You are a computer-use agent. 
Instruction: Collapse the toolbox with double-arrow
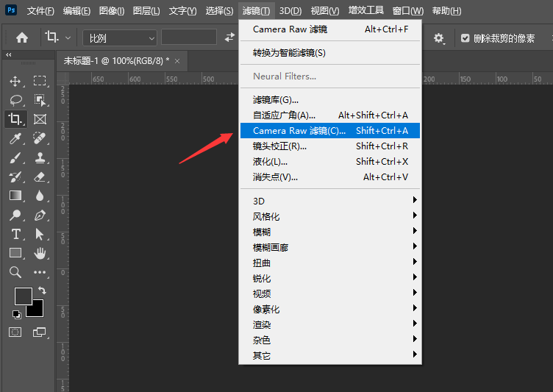[x=9, y=54]
